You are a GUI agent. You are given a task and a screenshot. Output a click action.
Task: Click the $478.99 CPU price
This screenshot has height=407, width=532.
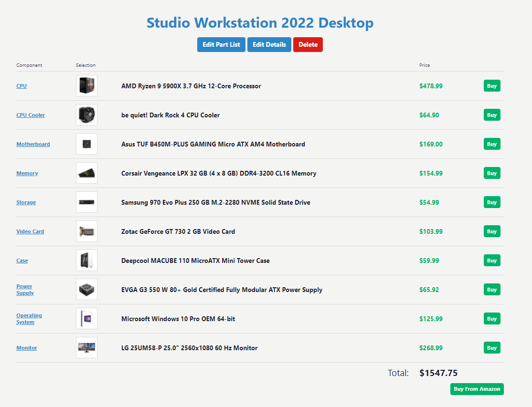point(431,86)
